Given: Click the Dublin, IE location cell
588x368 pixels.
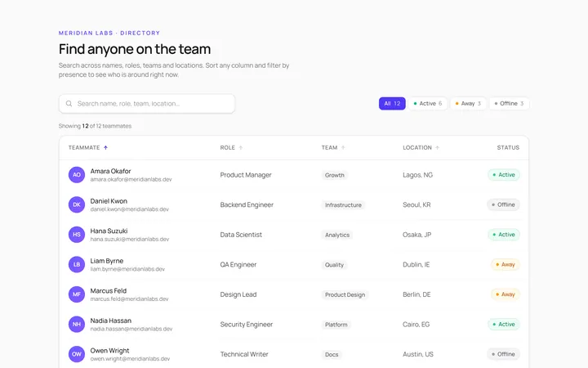Looking at the screenshot, I should point(416,264).
